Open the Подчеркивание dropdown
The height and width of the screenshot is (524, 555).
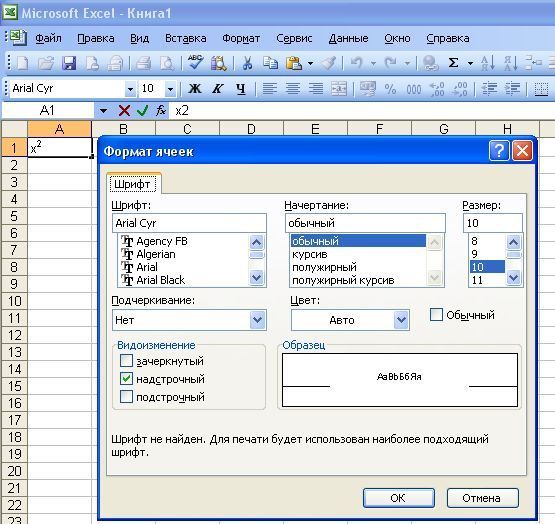pos(257,320)
